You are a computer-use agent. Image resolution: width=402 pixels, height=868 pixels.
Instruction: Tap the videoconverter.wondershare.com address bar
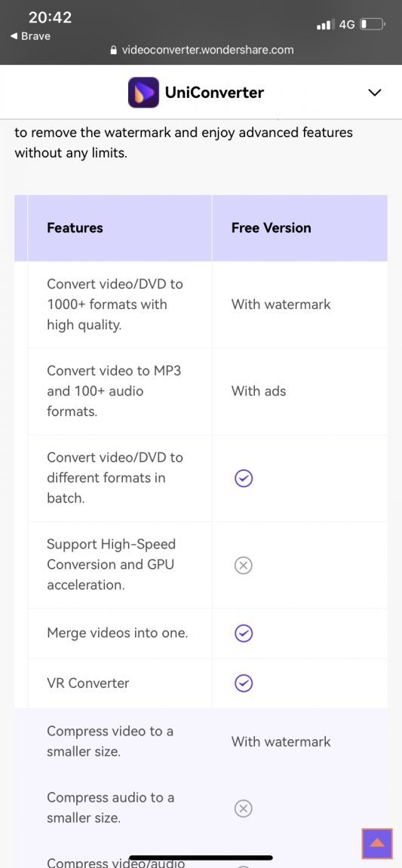(x=201, y=50)
